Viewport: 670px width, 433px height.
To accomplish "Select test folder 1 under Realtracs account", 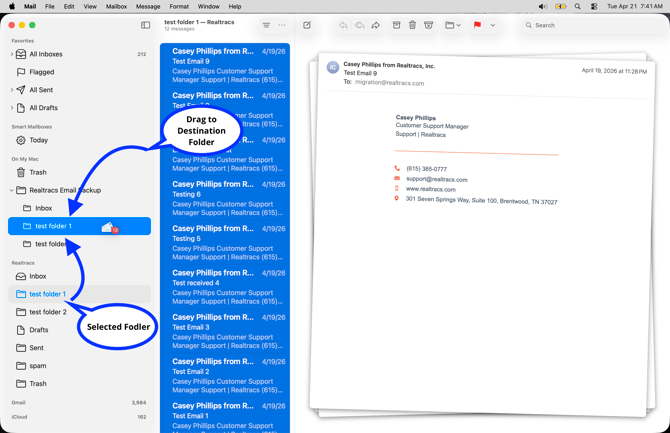I will coord(79,294).
